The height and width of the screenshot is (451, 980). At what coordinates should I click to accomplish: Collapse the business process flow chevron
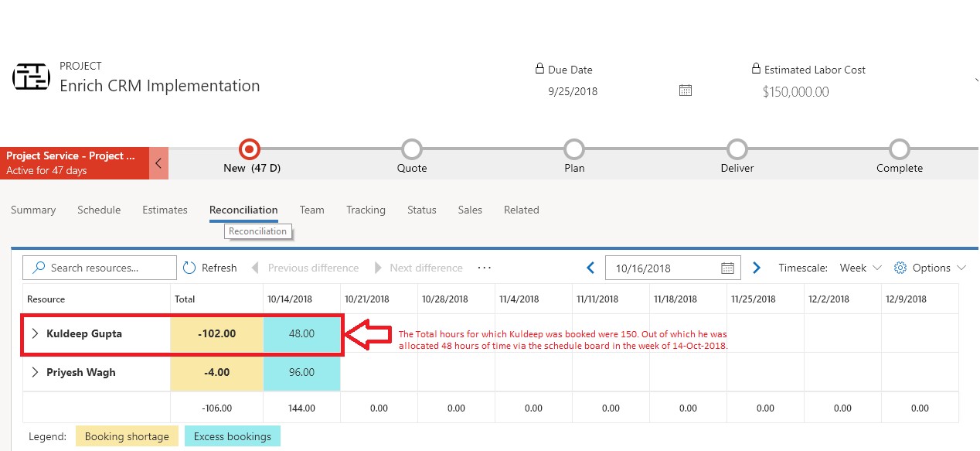158,163
